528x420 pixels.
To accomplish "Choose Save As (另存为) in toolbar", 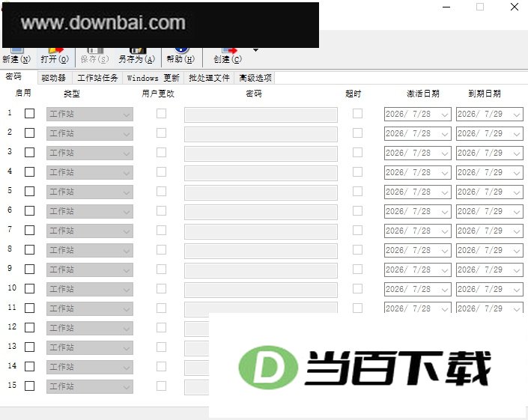I will coord(137,57).
